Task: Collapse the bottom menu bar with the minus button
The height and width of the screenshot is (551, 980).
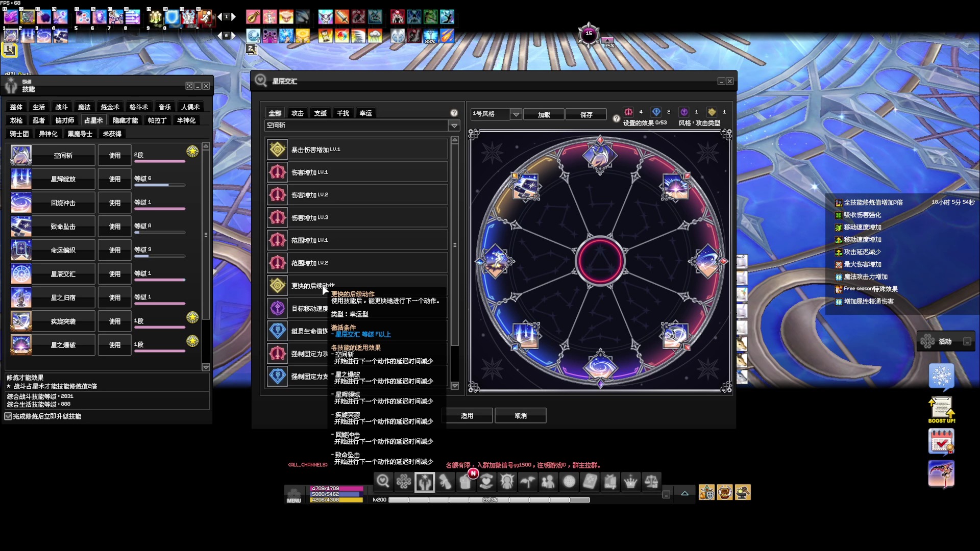Action: point(666,494)
